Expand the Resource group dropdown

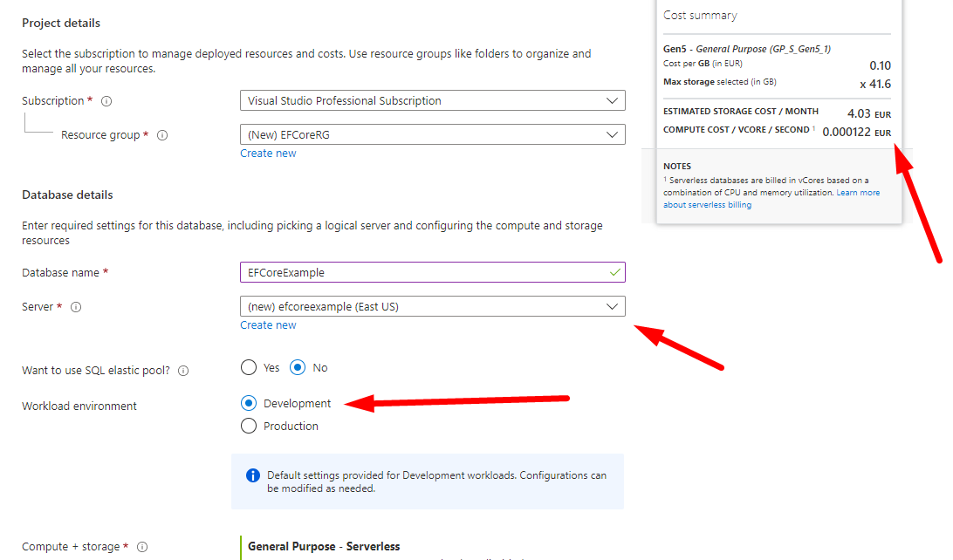click(432, 134)
